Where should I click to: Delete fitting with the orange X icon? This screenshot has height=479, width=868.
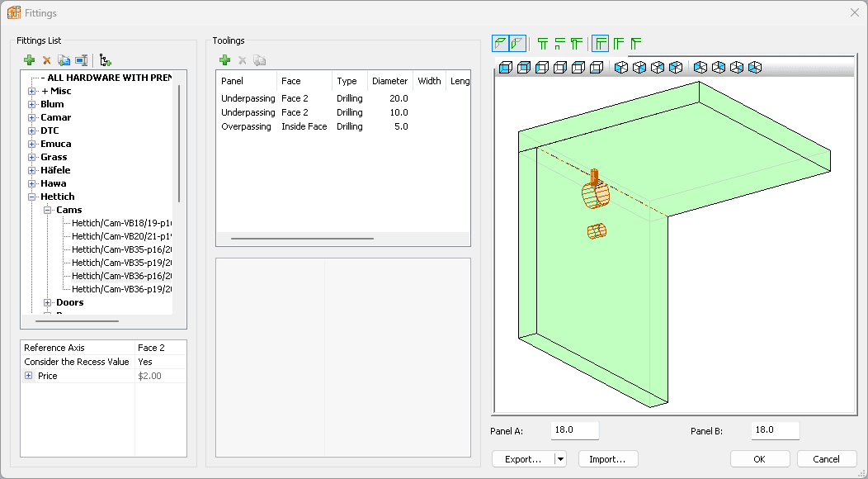pos(47,60)
